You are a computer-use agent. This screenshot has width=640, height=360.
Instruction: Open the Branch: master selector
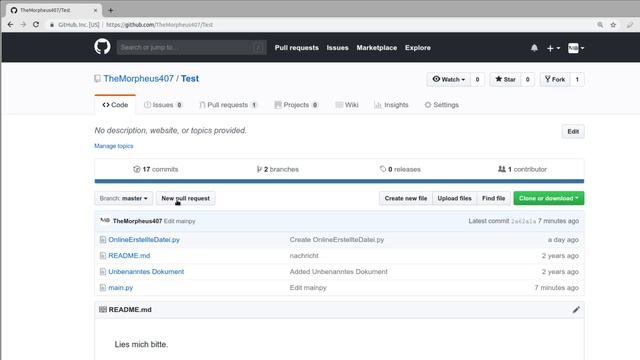point(123,198)
